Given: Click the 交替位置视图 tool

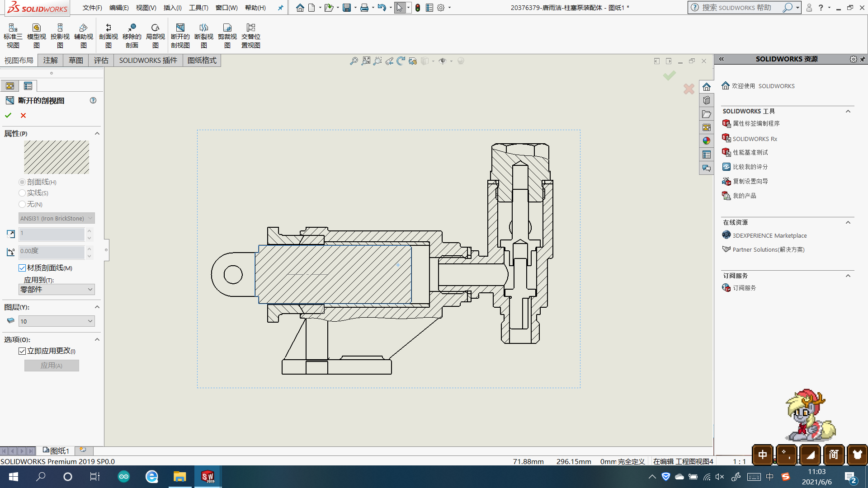Looking at the screenshot, I should 251,36.
